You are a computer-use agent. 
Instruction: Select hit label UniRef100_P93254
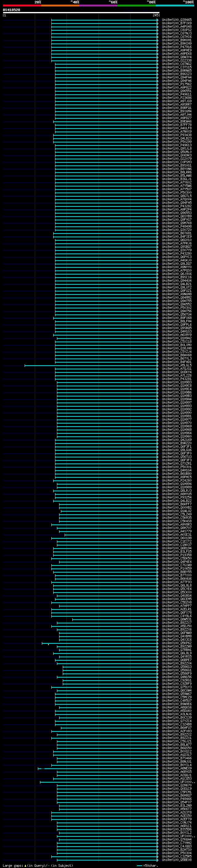[177, 497]
